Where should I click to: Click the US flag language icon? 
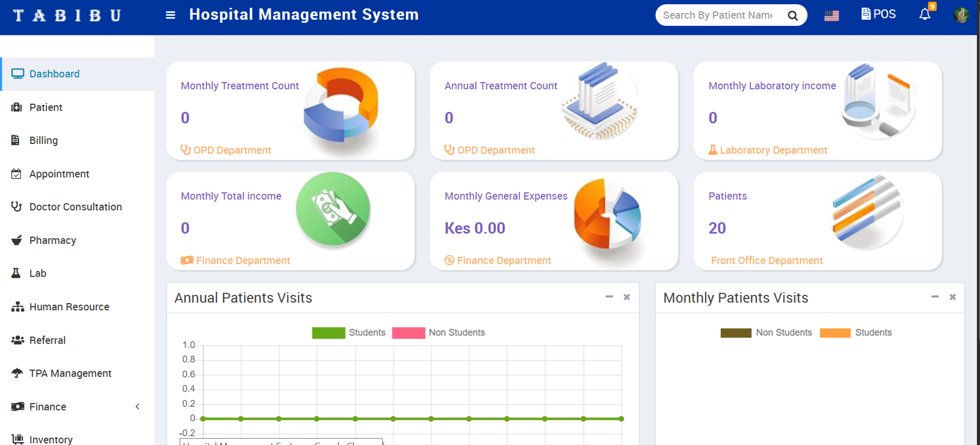coord(832,16)
